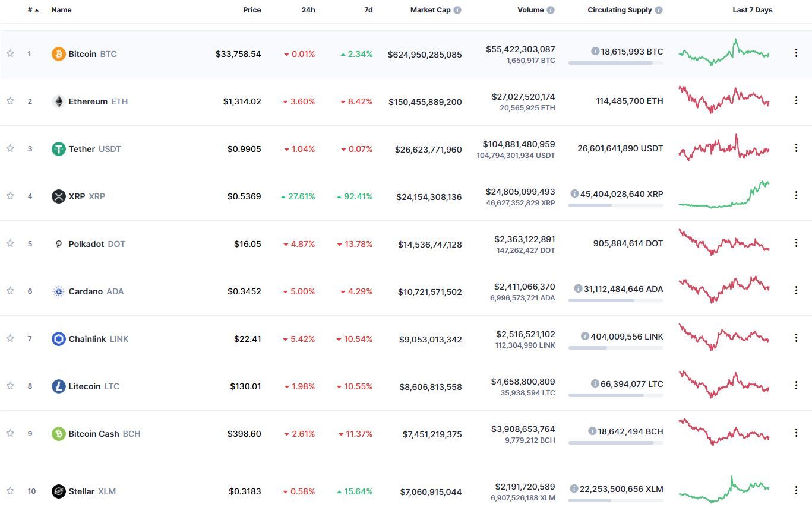Show info tooltip for Market Cap column
The width and height of the screenshot is (812, 514).
457,10
